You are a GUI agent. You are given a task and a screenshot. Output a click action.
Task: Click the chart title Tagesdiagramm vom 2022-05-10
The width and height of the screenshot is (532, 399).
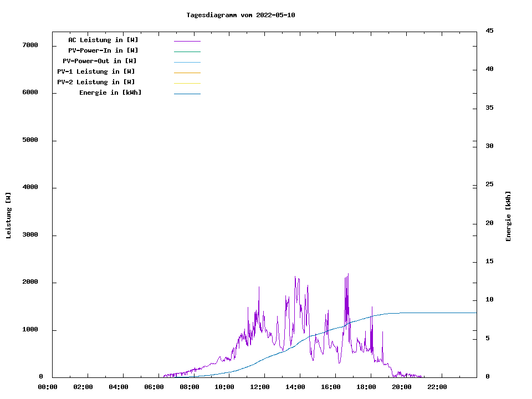[241, 15]
